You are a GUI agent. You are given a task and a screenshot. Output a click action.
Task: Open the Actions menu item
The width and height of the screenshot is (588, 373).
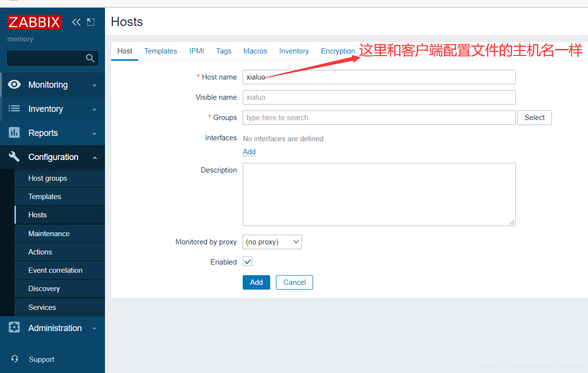pyautogui.click(x=60, y=252)
